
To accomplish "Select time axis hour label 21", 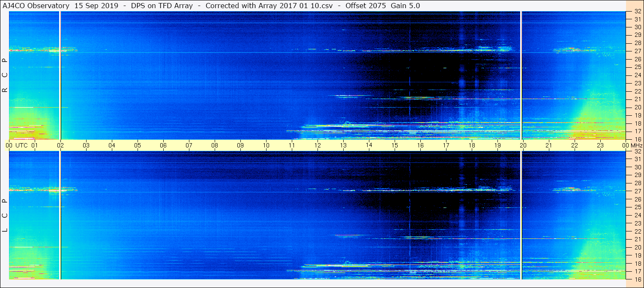I will 549,145.
